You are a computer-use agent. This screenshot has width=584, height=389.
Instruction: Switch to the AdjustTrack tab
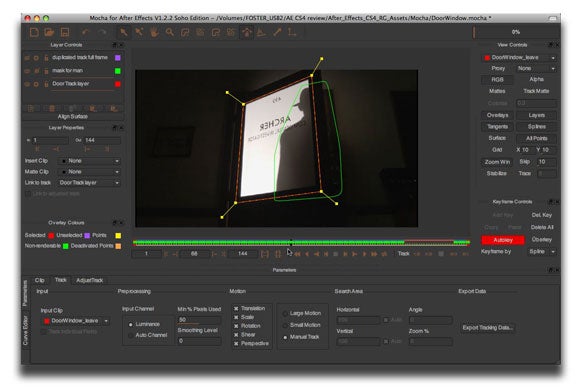point(89,280)
